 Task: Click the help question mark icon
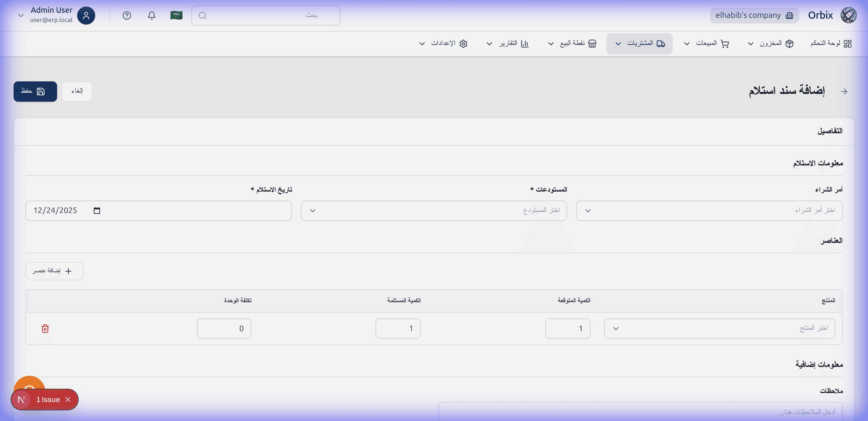pyautogui.click(x=127, y=16)
